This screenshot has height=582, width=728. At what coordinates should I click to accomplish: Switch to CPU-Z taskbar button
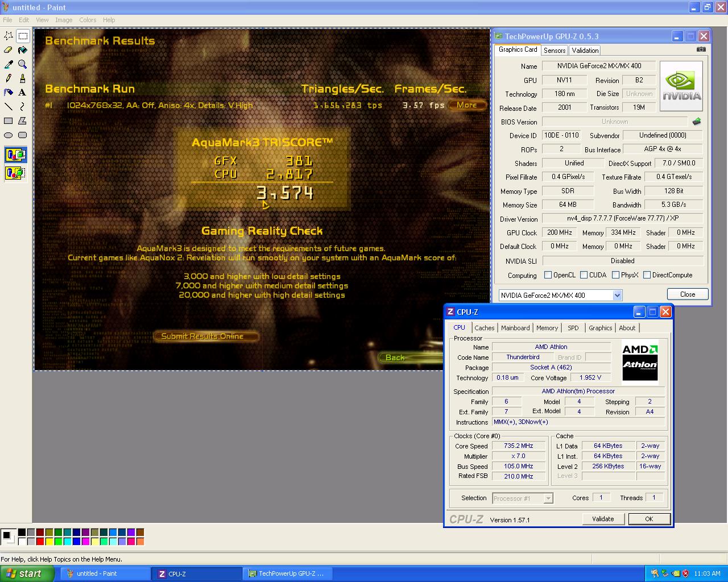click(x=197, y=574)
